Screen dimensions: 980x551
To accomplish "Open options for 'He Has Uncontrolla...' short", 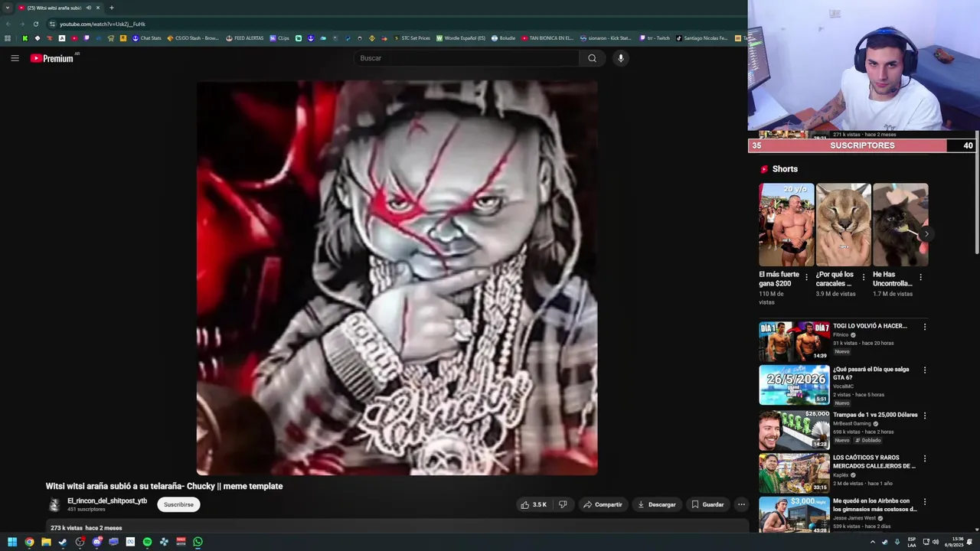I will pyautogui.click(x=920, y=277).
